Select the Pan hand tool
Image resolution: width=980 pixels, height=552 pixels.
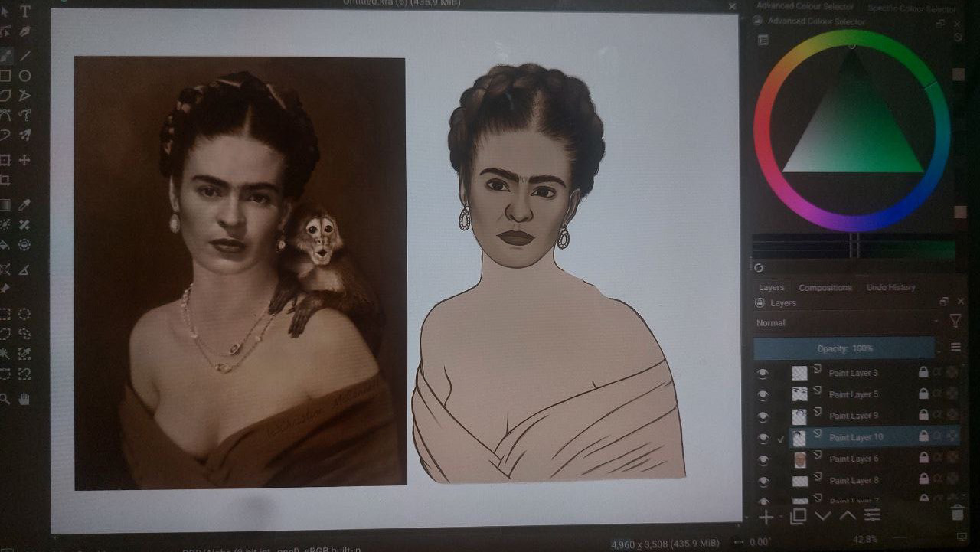click(x=25, y=398)
